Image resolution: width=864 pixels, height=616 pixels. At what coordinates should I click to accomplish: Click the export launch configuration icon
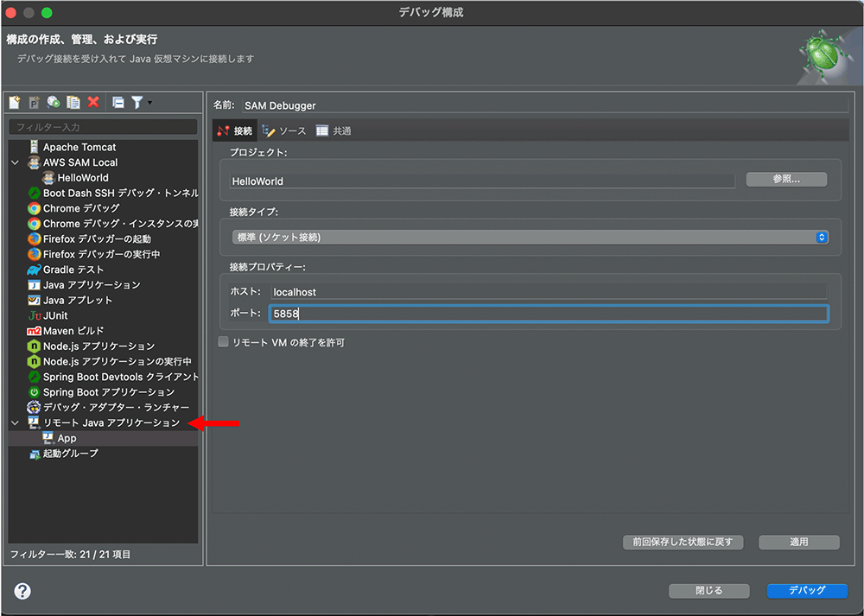click(x=54, y=103)
